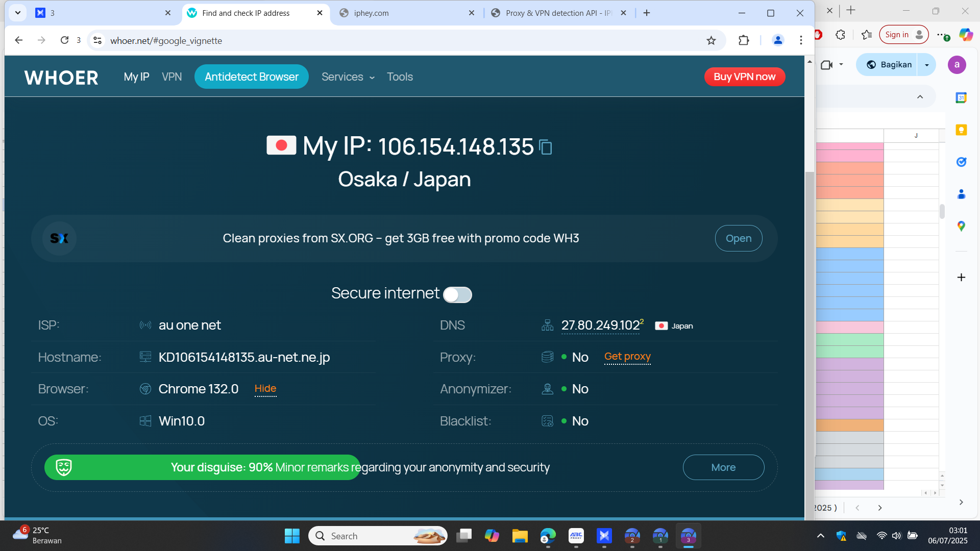980x551 pixels.
Task: Copy the IP address with copy icon
Action: point(546,147)
